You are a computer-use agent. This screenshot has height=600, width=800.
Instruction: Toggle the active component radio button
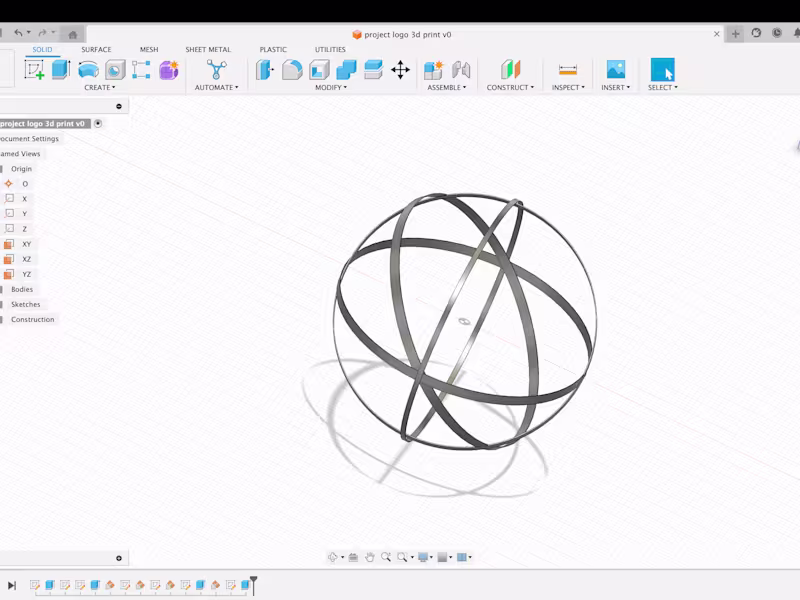click(x=98, y=124)
